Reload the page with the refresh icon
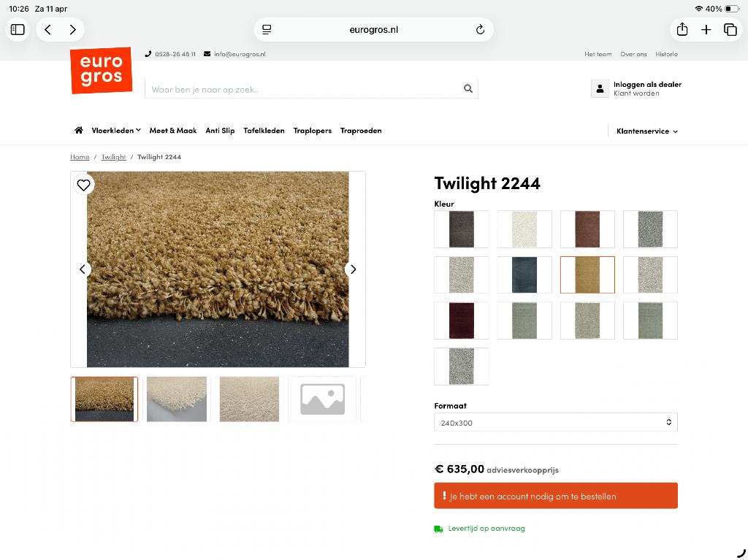Viewport: 748px width, 560px height. [x=480, y=29]
